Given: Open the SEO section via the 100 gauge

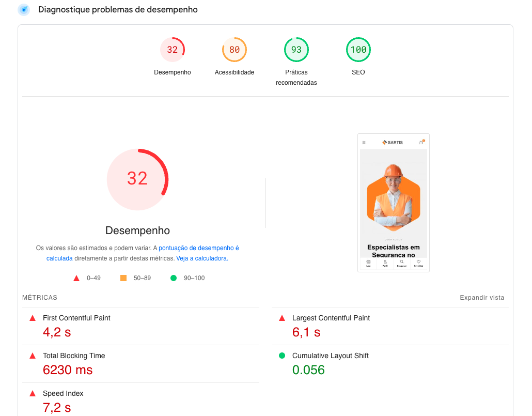Looking at the screenshot, I should pyautogui.click(x=358, y=50).
